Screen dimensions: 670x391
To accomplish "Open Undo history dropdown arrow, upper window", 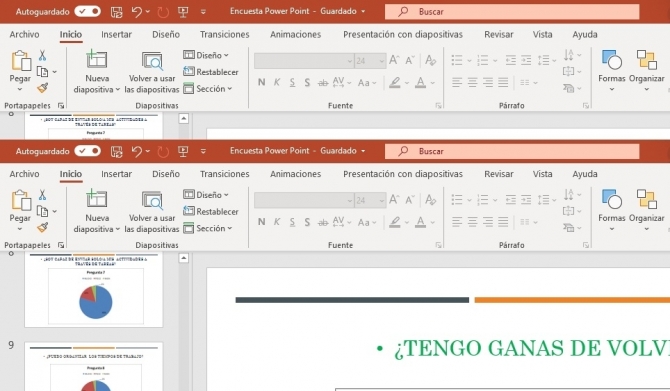I will 148,12.
